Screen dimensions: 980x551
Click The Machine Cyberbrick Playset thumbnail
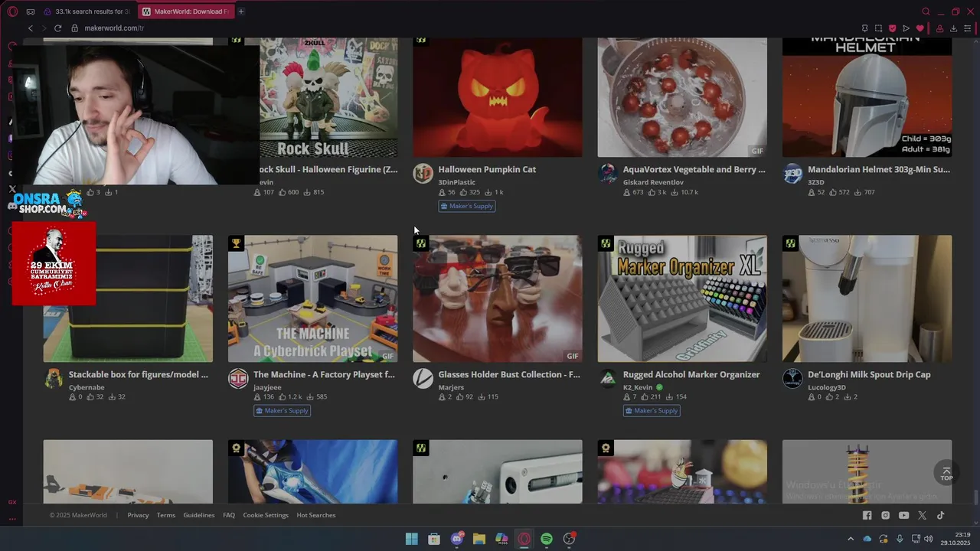(x=312, y=298)
